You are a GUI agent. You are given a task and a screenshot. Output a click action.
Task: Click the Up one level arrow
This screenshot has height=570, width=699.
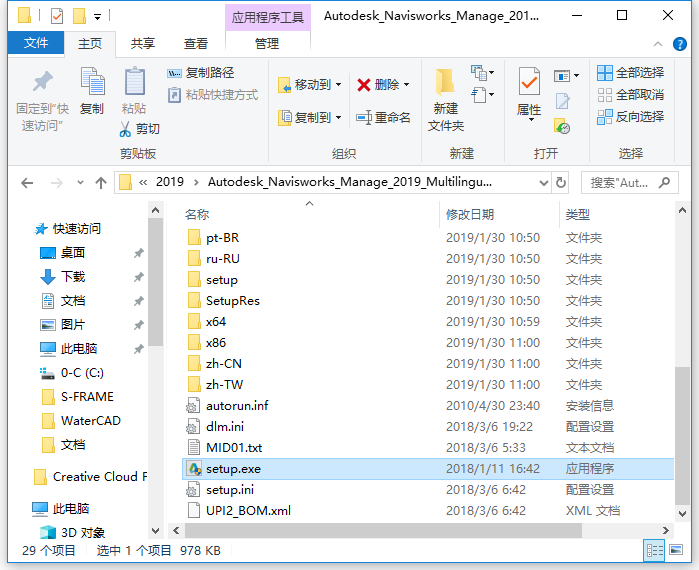(101, 183)
